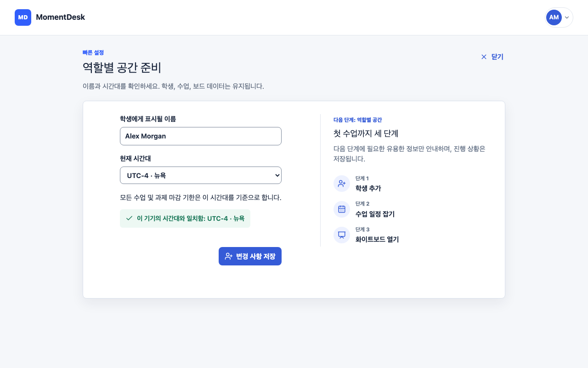588x368 pixels.
Task: Click the 현재 시간대 label
Action: [x=136, y=158]
